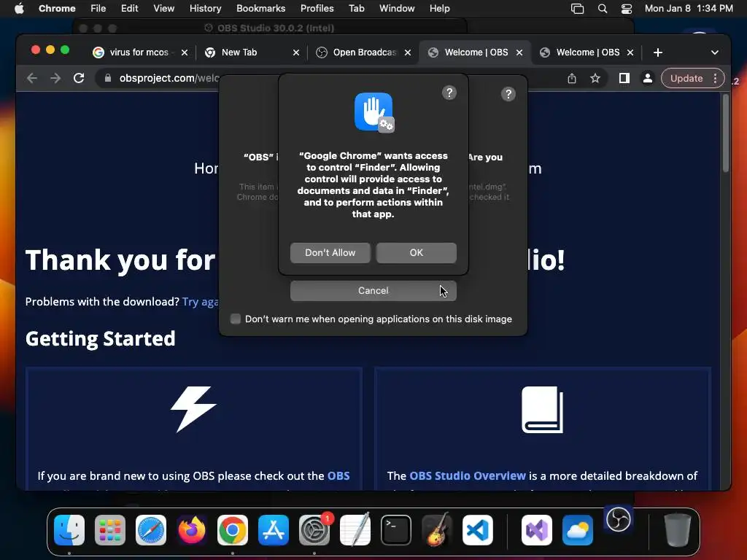Click the share page icon

pos(572,78)
